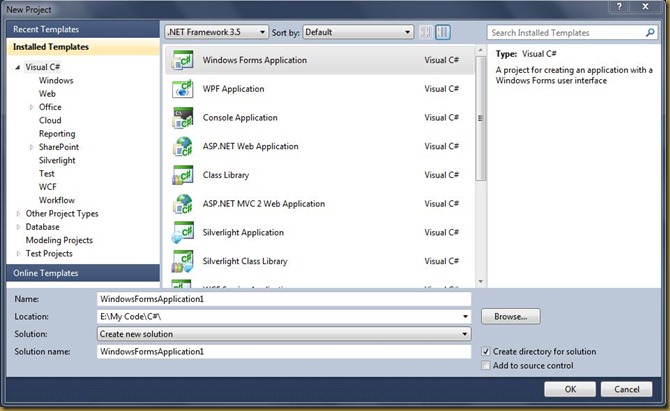The image size is (670, 411).
Task: Open the Online Templates section
Action: pos(83,273)
